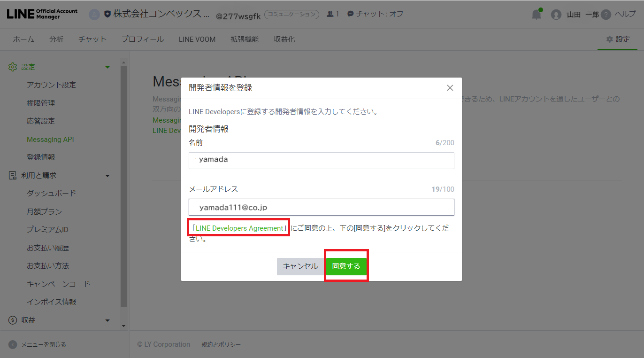
Task: Open the ホーム tab
Action: tap(23, 39)
